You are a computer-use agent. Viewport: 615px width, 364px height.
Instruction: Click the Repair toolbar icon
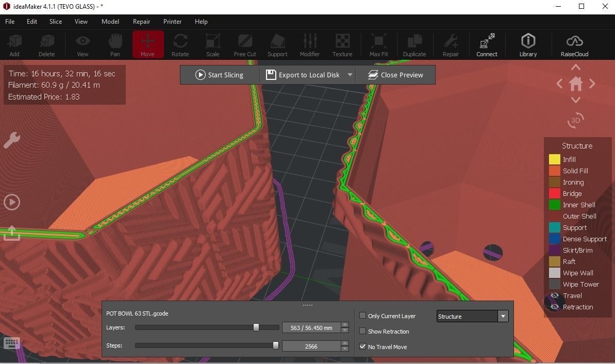pyautogui.click(x=451, y=45)
